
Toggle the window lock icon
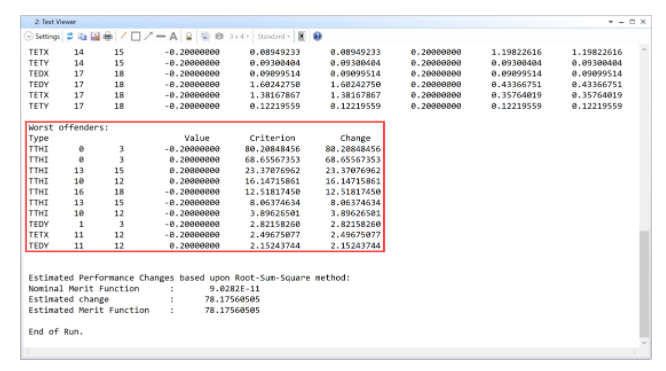189,37
